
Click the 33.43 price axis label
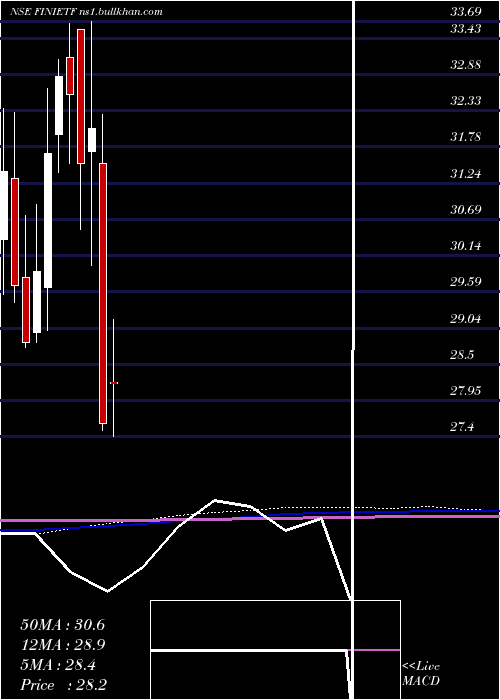tap(465, 29)
